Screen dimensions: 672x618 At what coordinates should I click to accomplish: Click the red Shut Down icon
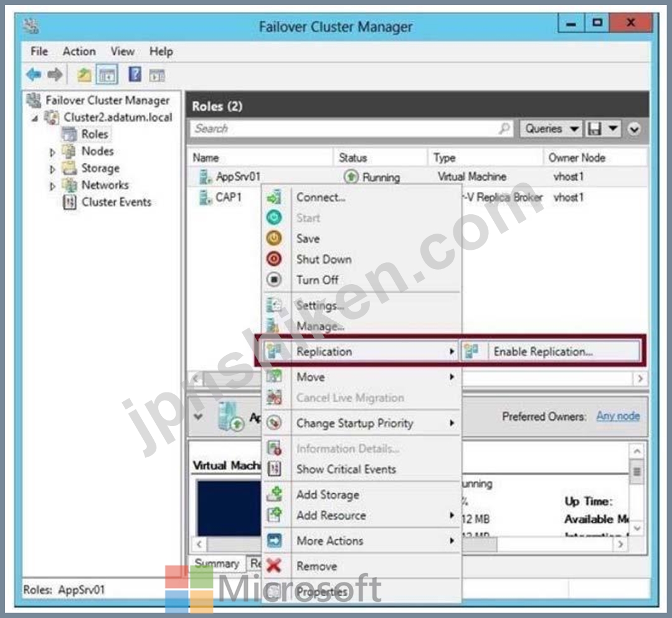point(274,259)
